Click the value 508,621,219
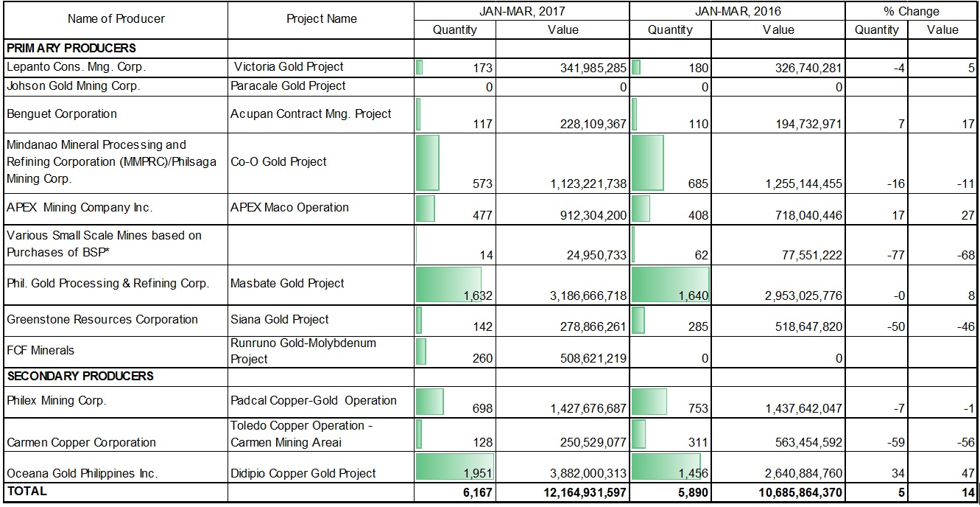The height and width of the screenshot is (507, 980). (x=593, y=359)
